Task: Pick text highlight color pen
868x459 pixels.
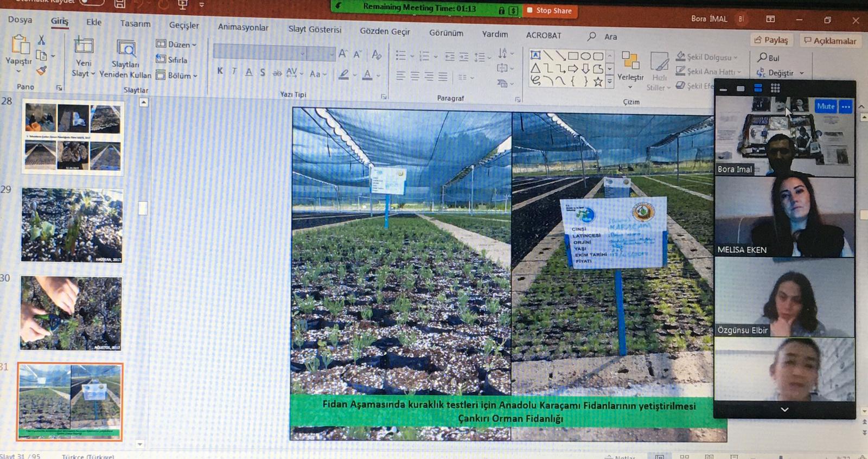Action: (x=343, y=75)
